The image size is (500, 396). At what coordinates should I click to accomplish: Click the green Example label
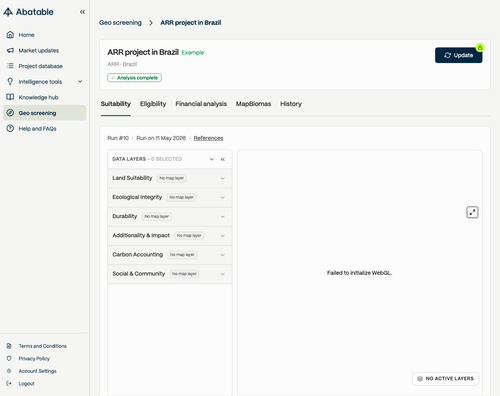[x=193, y=52]
